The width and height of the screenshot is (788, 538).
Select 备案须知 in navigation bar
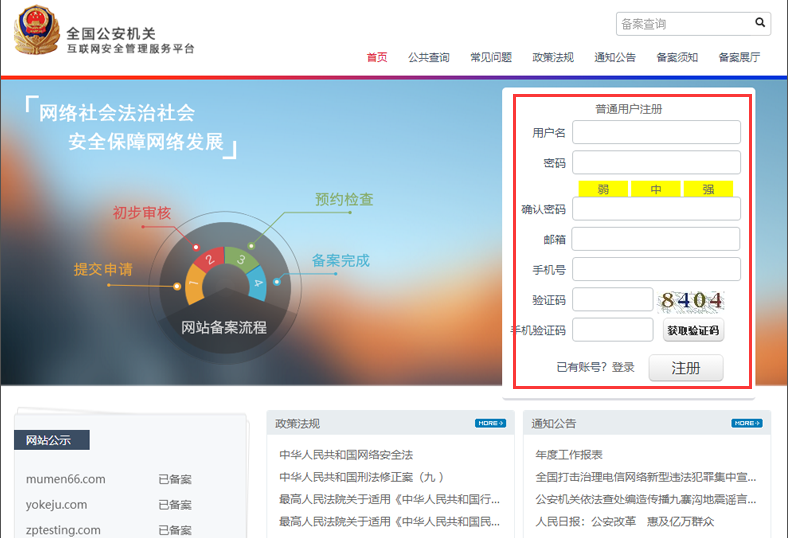click(677, 57)
